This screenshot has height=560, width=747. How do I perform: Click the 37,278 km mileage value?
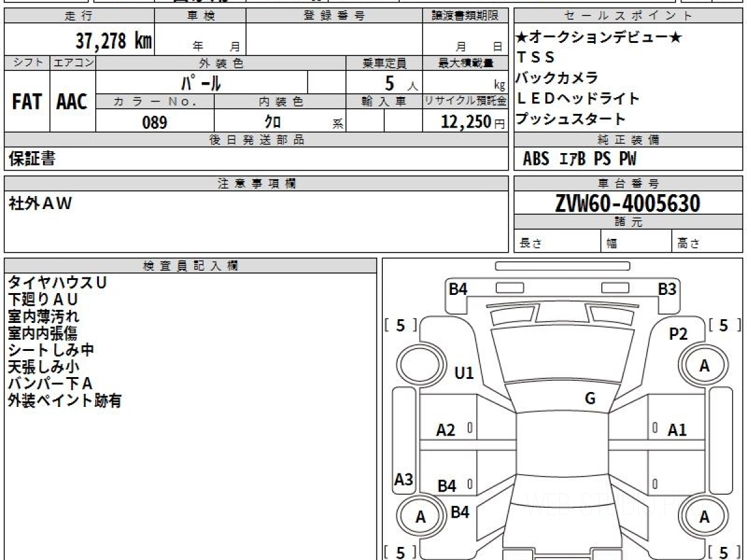[x=113, y=42]
